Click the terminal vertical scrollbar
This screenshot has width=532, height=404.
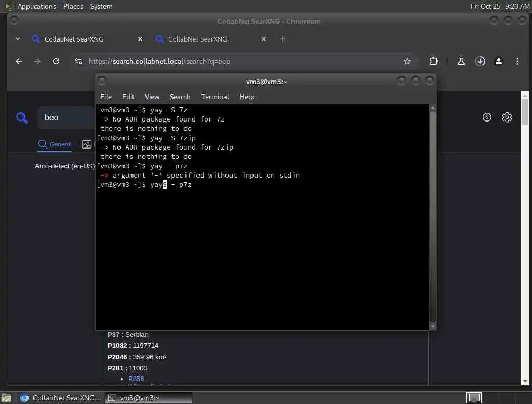(x=433, y=217)
